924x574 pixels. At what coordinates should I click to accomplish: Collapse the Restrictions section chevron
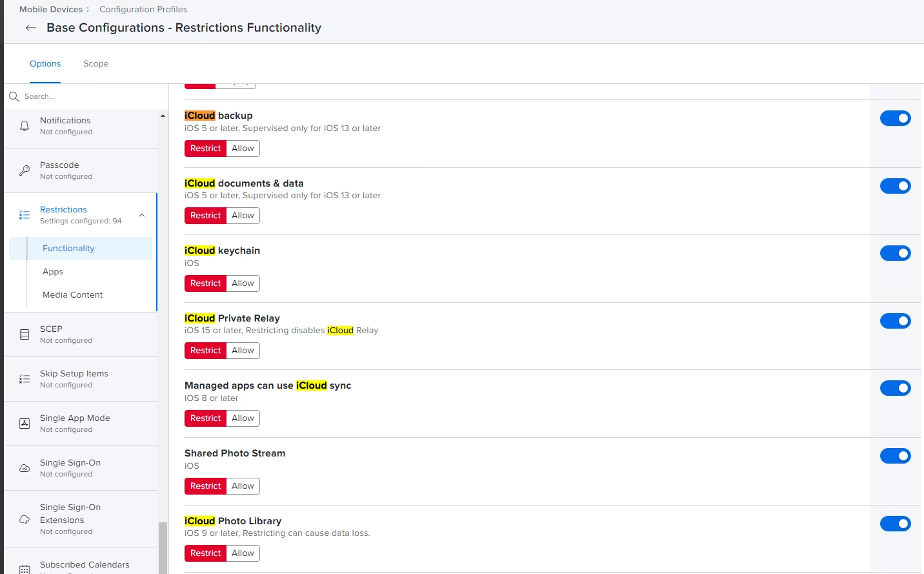click(142, 215)
